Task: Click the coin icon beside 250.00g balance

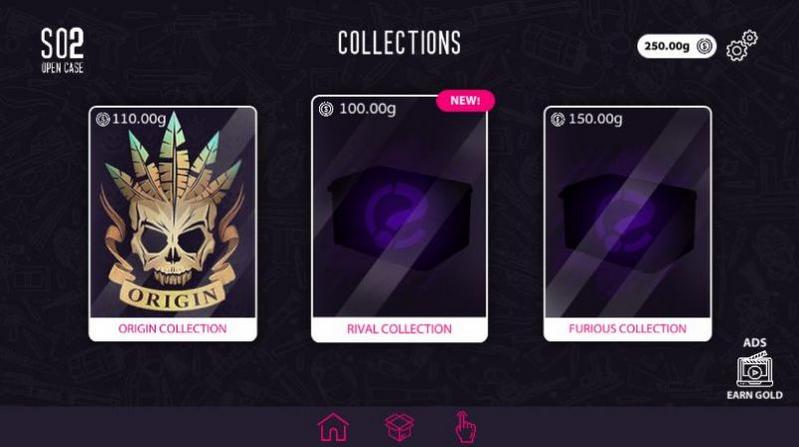Action: (705, 46)
